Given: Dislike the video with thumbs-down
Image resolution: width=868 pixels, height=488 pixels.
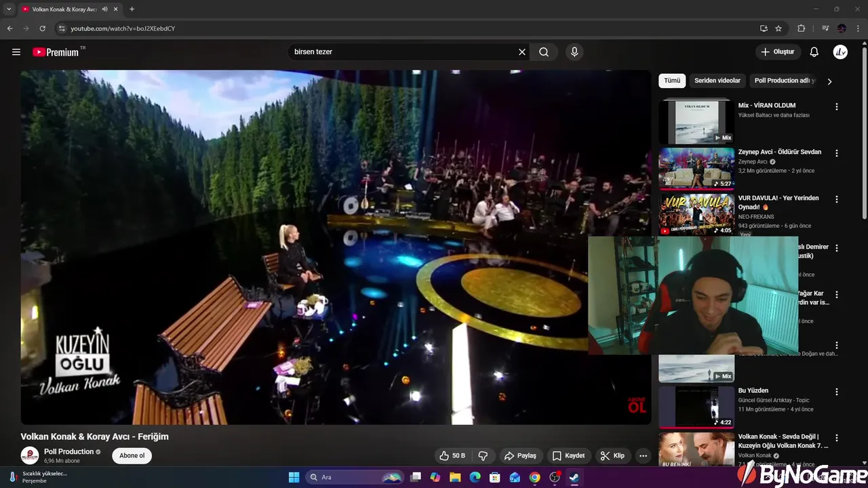Looking at the screenshot, I should [483, 455].
